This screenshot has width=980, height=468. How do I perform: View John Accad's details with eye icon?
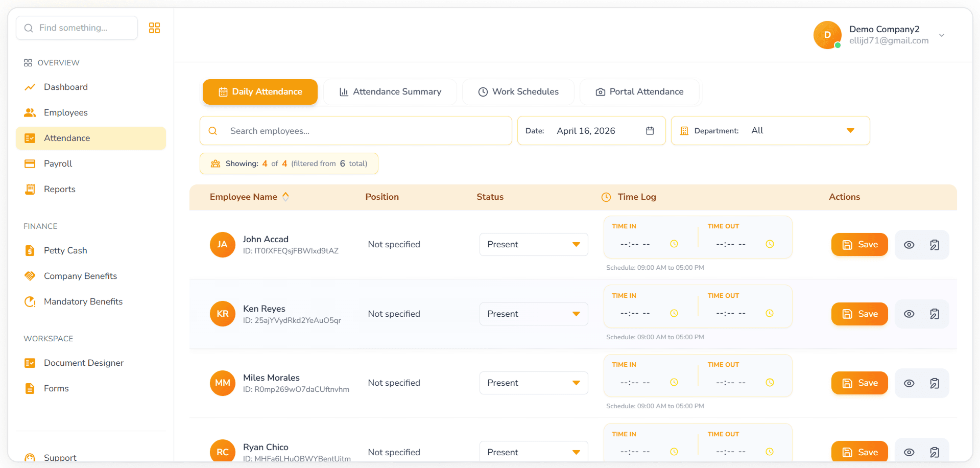[x=909, y=245]
